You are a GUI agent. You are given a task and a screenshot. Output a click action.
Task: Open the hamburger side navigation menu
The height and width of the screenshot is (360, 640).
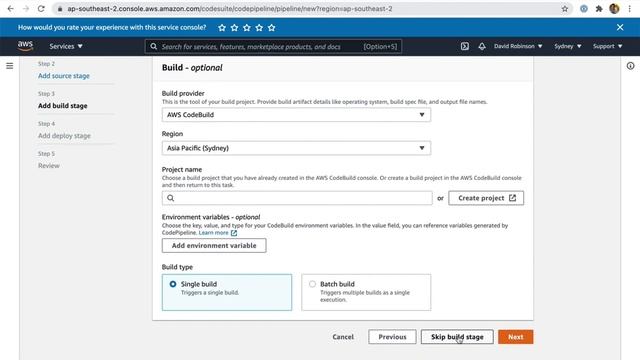[x=10, y=66]
